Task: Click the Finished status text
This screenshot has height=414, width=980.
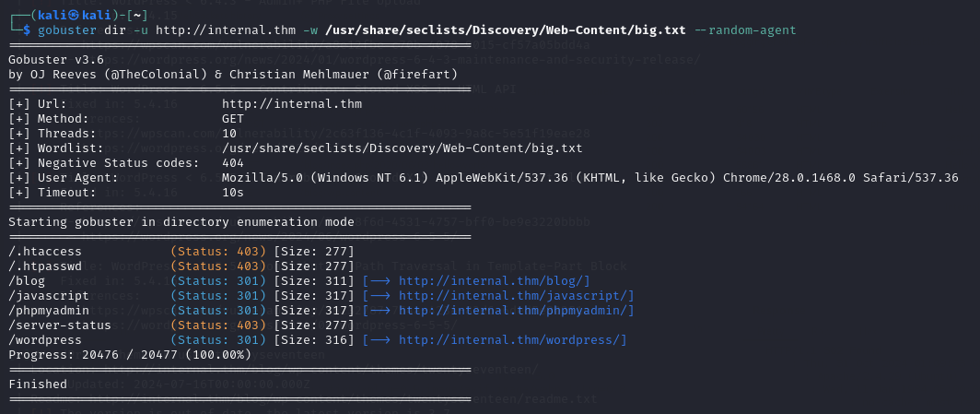Action: click(x=38, y=384)
